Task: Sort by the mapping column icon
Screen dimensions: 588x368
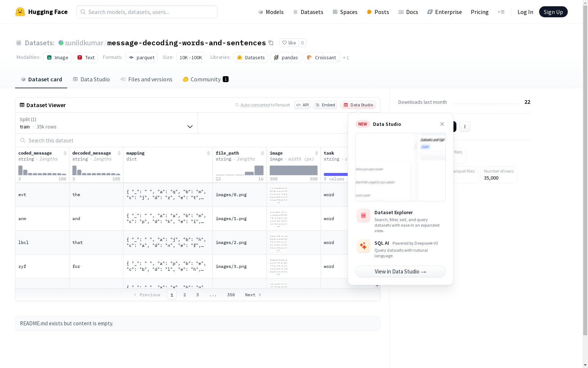Action: point(208,153)
